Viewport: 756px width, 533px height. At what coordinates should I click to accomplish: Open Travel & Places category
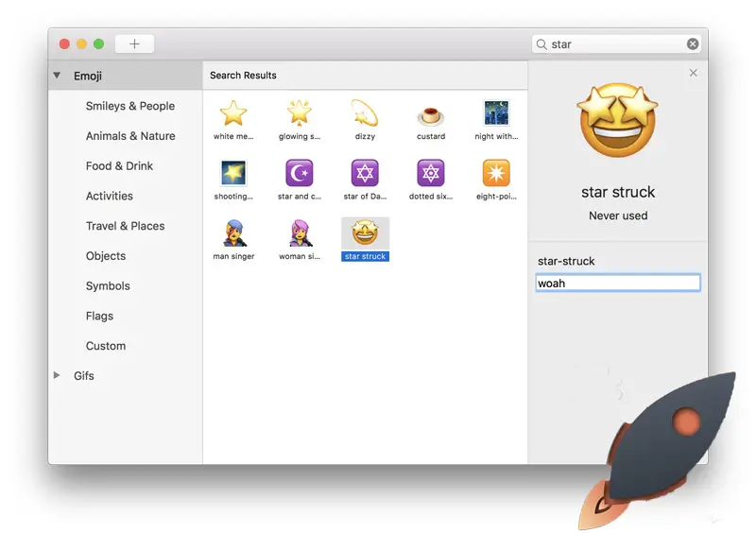125,226
